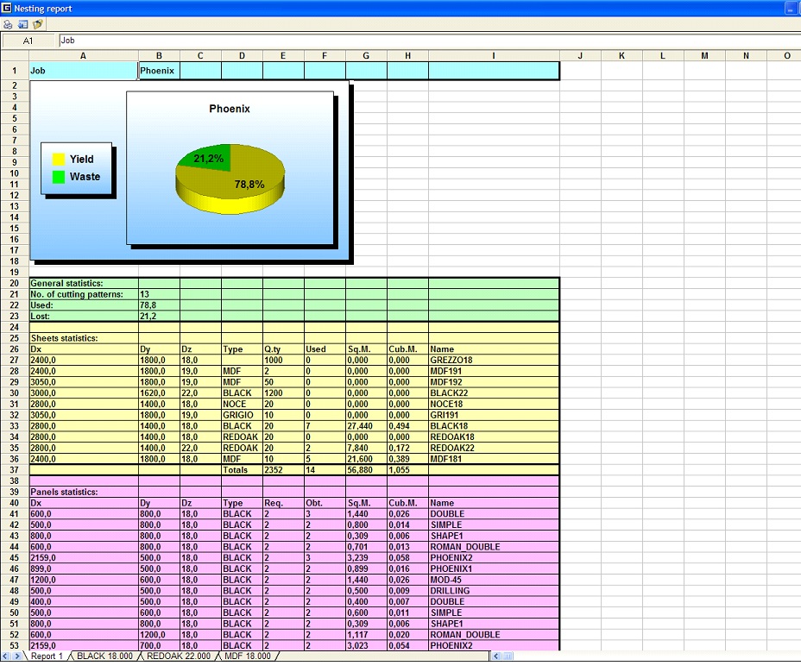Open the REDOAK 22.000 sheet tab
Image resolution: width=801 pixels, height=672 pixels.
tap(178, 656)
